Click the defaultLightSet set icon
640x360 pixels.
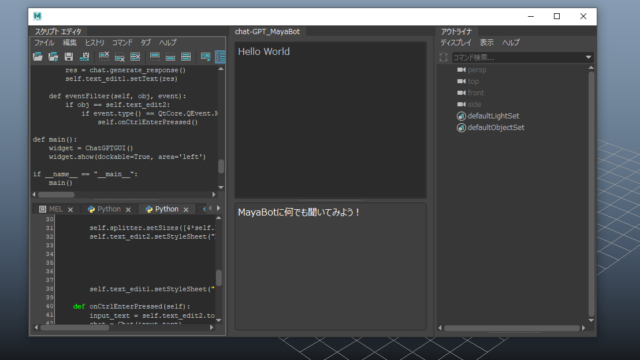[461, 116]
